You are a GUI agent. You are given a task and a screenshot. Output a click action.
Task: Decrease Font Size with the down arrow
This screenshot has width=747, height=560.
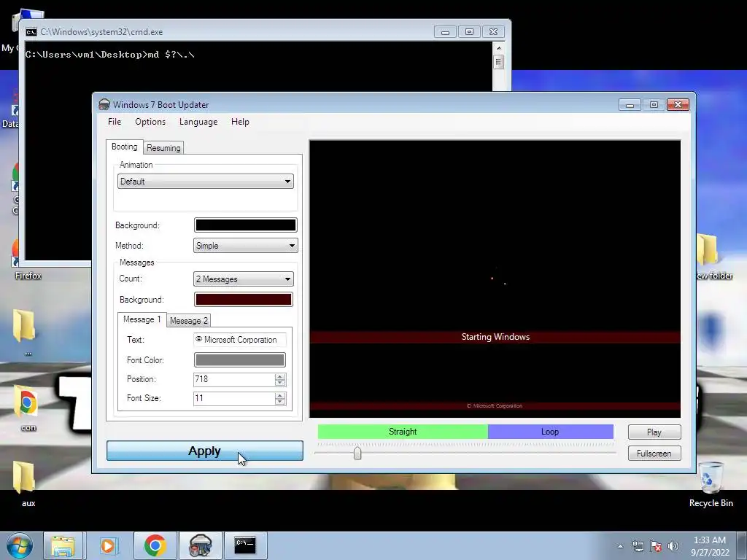click(280, 402)
